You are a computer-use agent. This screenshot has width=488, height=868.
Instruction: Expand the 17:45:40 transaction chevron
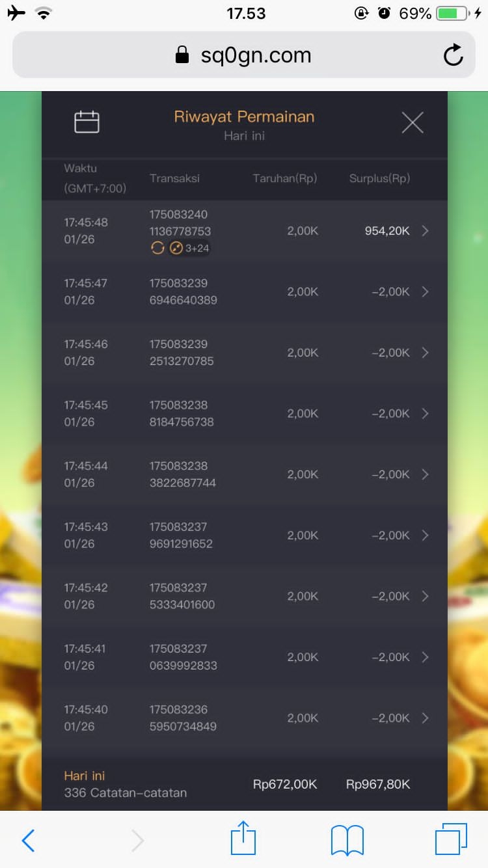425,718
